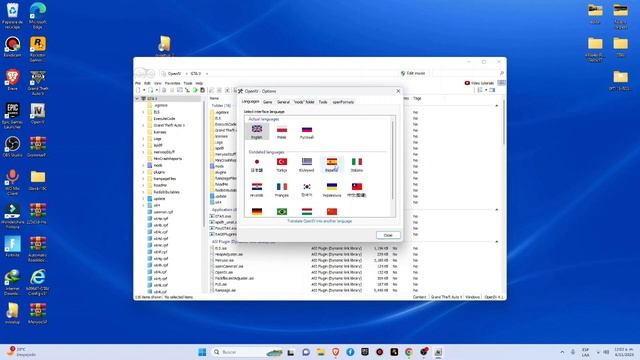Click the taskbar search box
Screen dimensions: 640x360
click(247, 352)
